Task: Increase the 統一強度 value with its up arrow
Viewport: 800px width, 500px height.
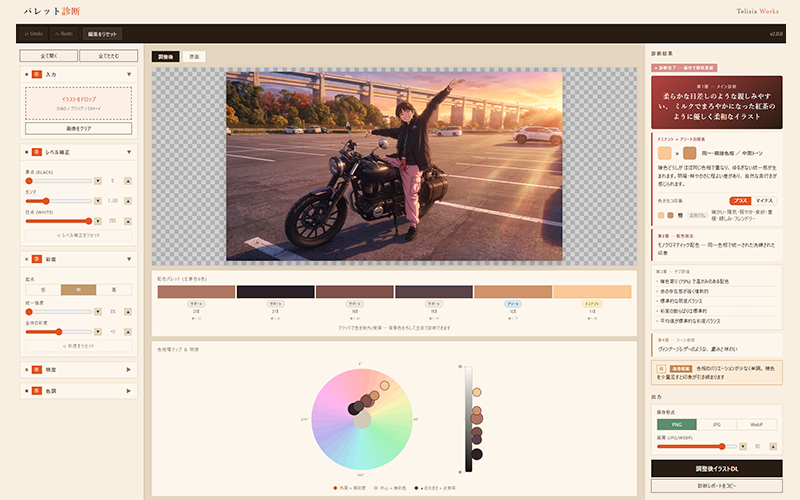Action: click(128, 312)
